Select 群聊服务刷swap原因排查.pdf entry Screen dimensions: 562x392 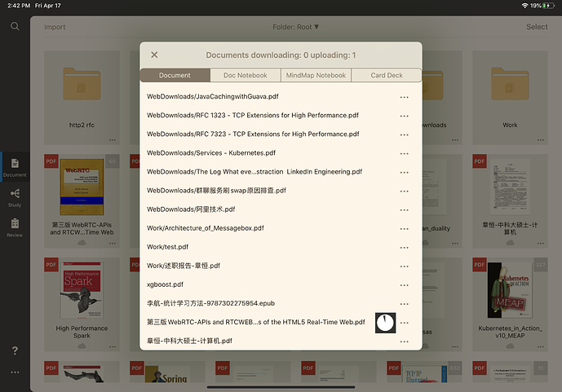(x=216, y=191)
